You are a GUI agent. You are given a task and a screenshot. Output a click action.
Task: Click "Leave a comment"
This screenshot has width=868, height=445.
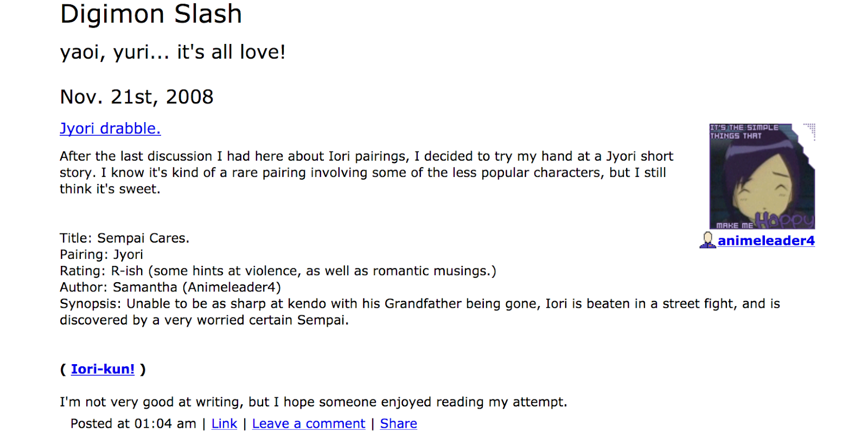pyautogui.click(x=309, y=424)
